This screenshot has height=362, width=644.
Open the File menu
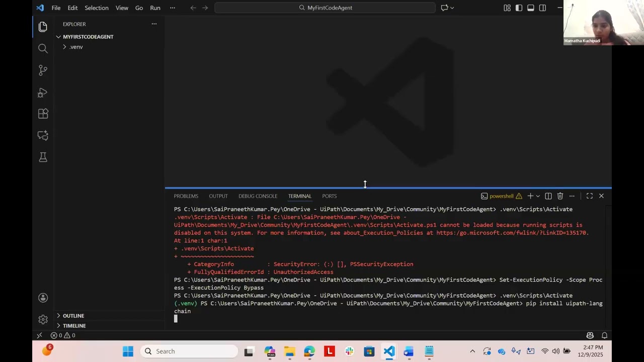click(56, 8)
